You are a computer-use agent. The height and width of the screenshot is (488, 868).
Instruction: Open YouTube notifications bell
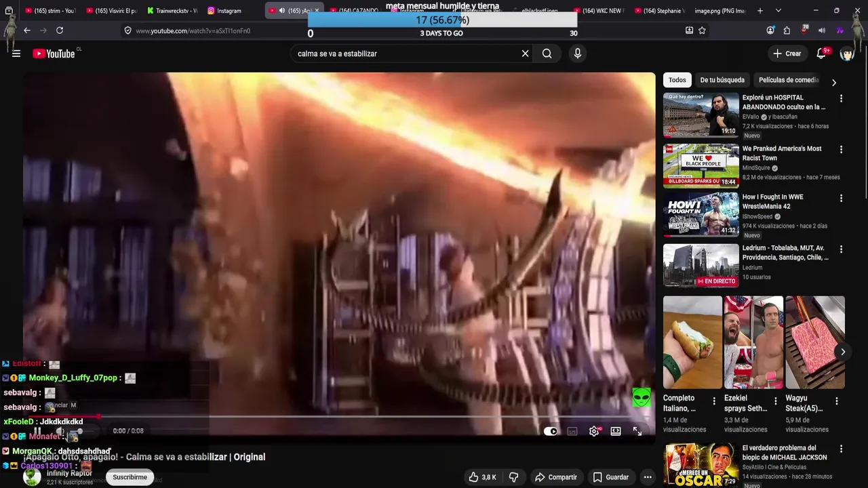821,54
